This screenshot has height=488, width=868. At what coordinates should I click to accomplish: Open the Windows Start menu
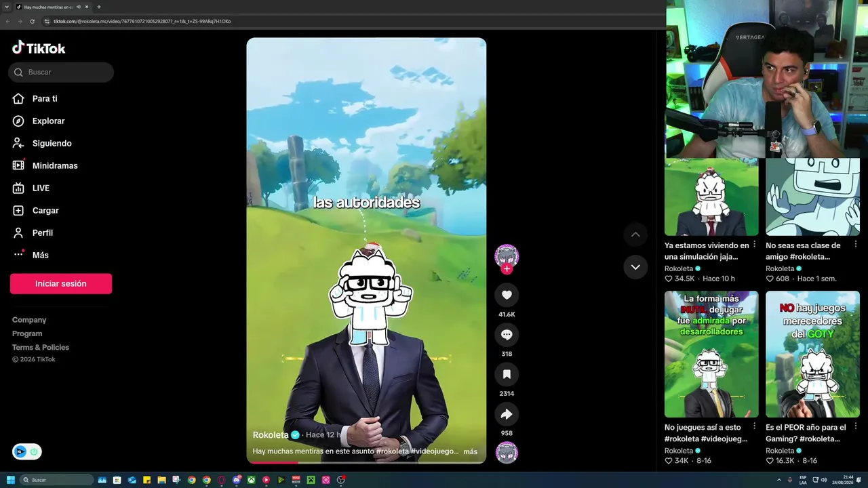coord(10,480)
